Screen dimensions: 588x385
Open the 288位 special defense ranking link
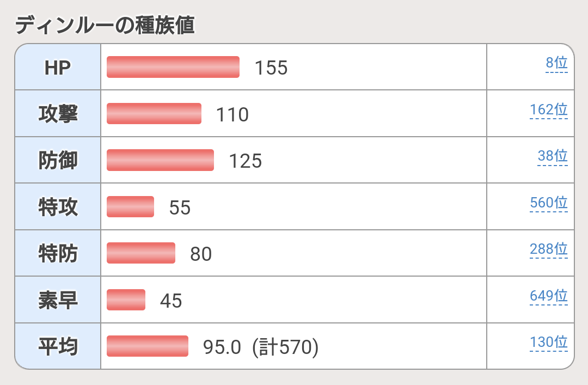click(549, 249)
